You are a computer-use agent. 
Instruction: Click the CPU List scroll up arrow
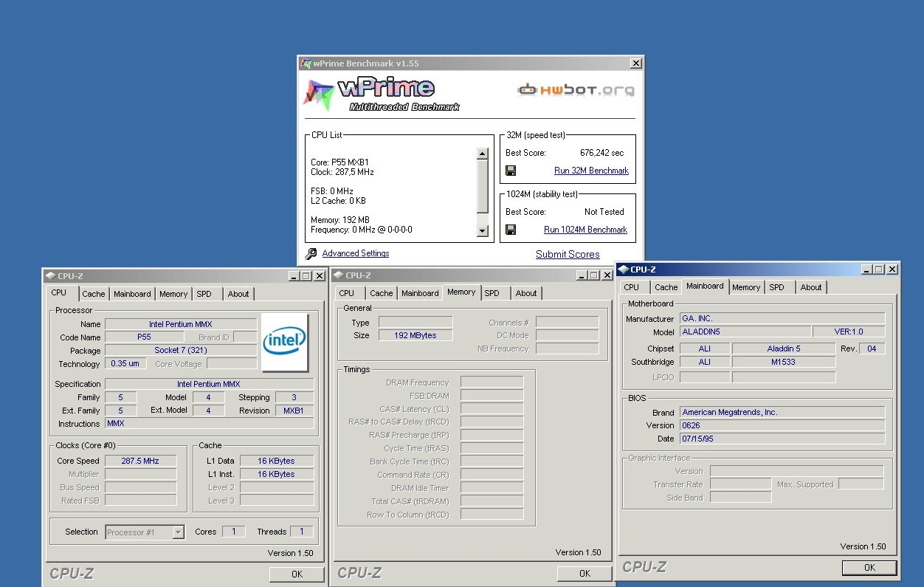(482, 154)
